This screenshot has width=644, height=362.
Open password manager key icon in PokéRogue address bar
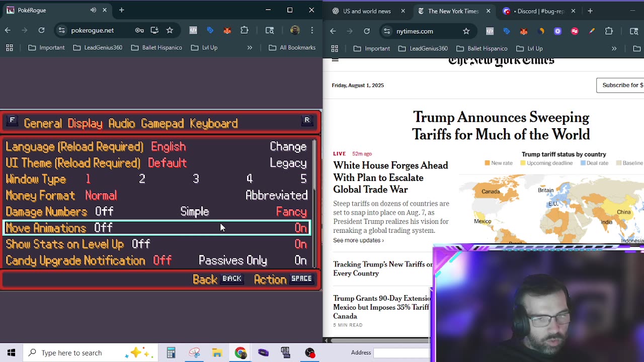point(139,30)
